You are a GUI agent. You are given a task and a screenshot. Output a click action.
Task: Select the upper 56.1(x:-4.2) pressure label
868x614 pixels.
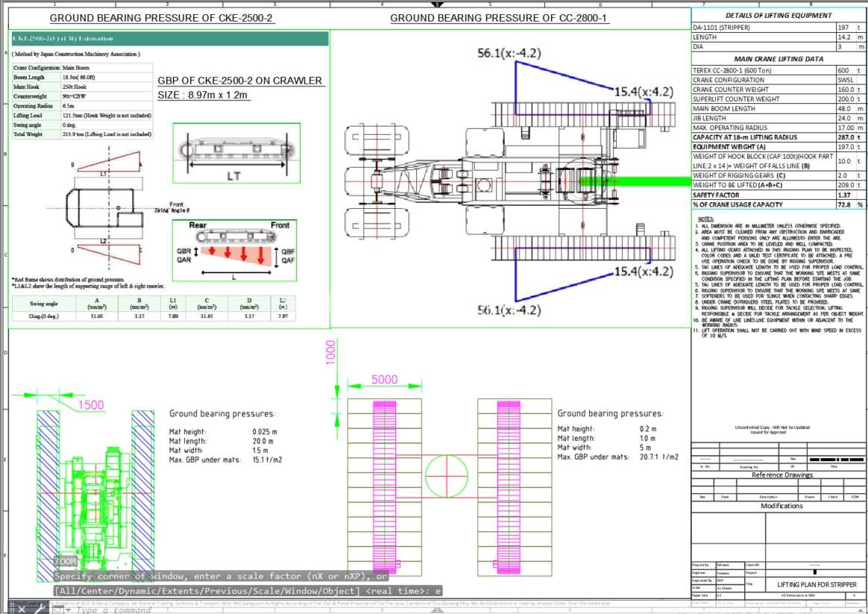click(509, 53)
